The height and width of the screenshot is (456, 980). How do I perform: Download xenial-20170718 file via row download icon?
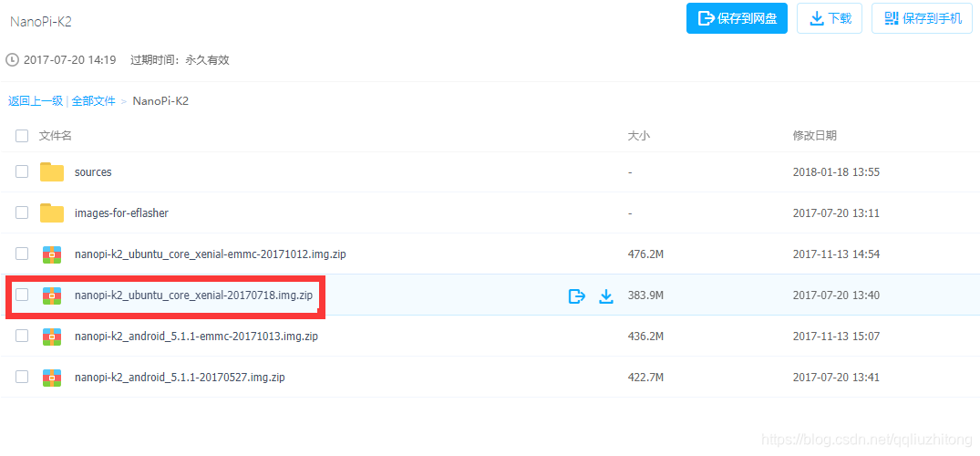pyautogui.click(x=606, y=295)
